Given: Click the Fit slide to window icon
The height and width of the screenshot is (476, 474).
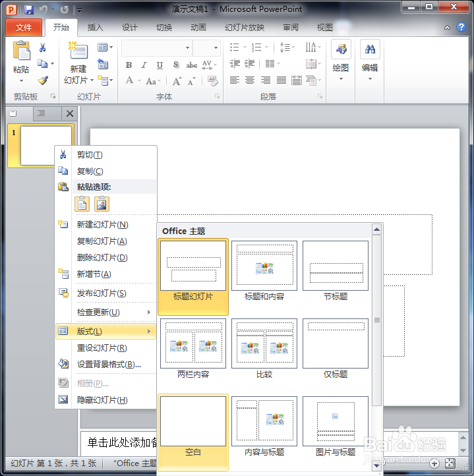Looking at the screenshot, I should click(450, 463).
